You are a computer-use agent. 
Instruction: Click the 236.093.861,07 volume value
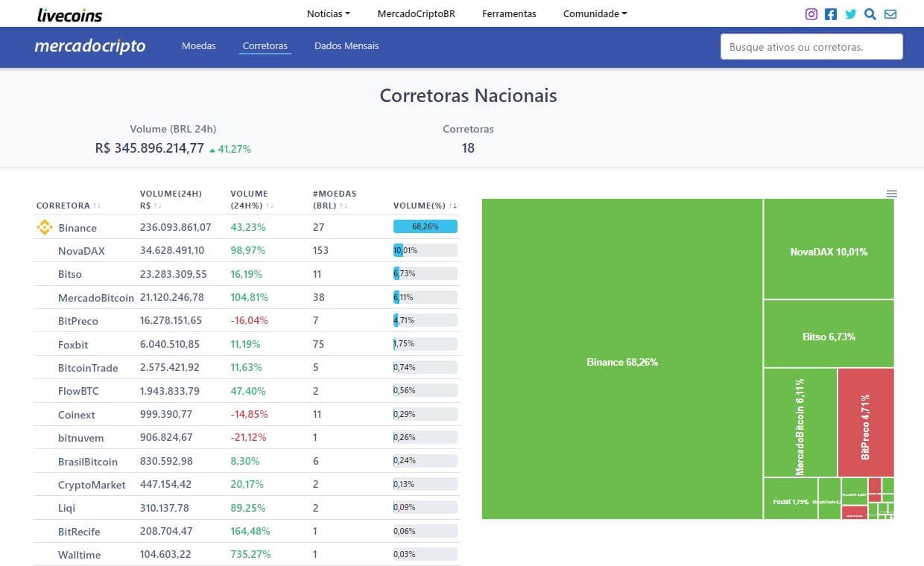point(176,227)
